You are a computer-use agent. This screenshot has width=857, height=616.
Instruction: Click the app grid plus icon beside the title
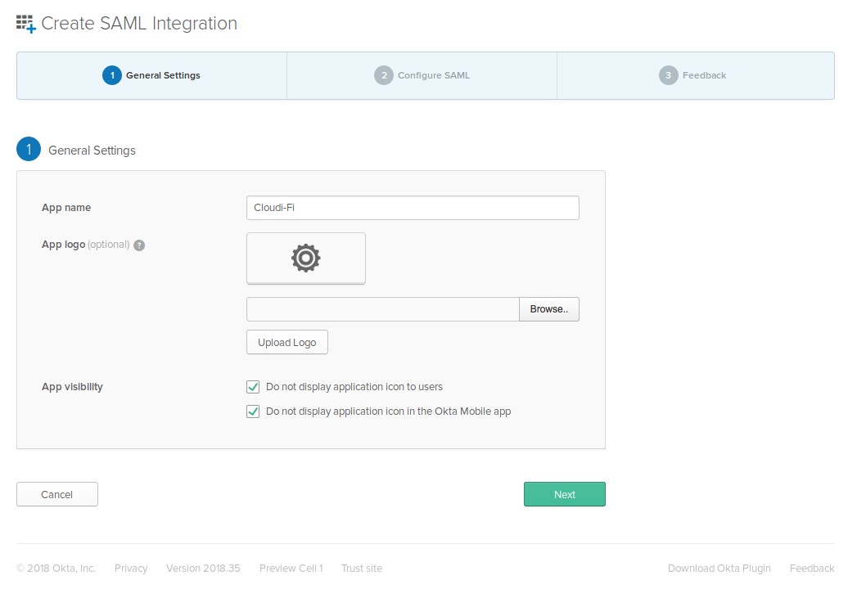pyautogui.click(x=25, y=24)
